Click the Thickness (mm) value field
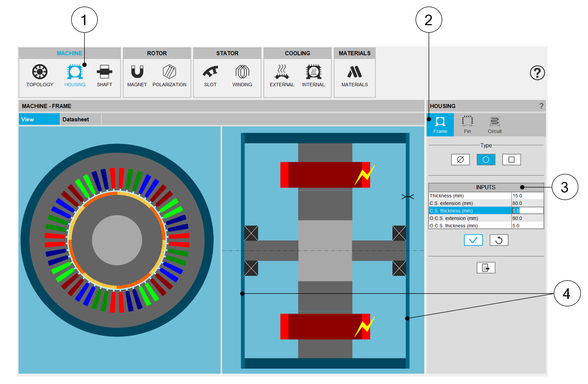Viewport: 588px width, 384px height. pos(527,196)
